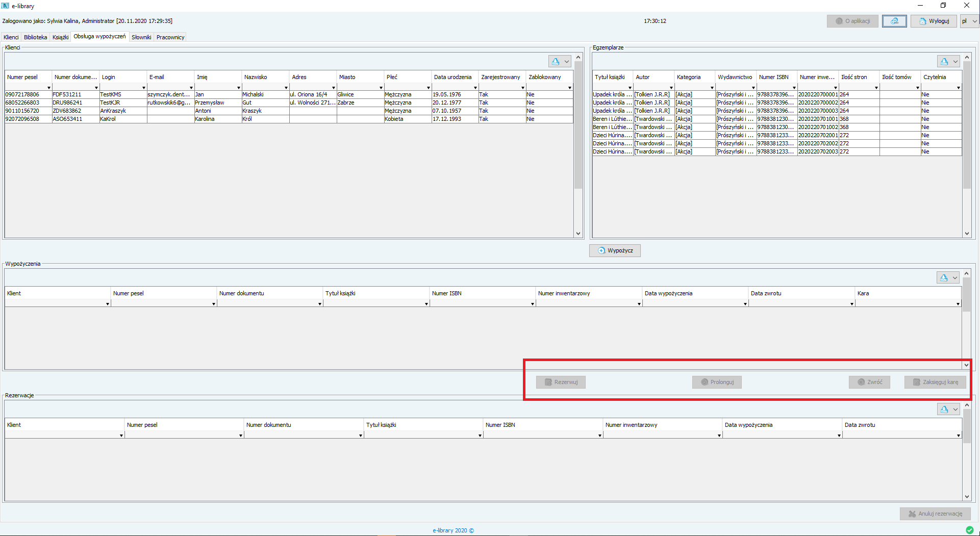Select copy with inventory number 2020220701002
The width and height of the screenshot is (980, 536).
tap(777, 127)
